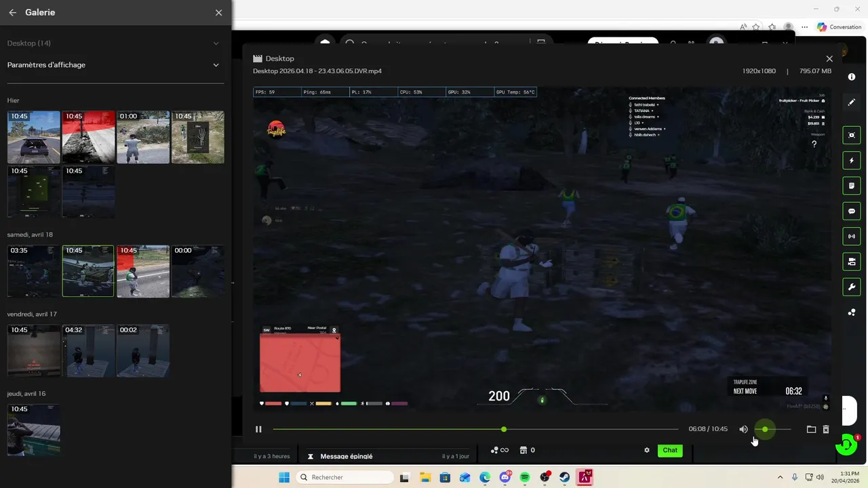Click the lightning bolt icon in the sidebar

(852, 161)
